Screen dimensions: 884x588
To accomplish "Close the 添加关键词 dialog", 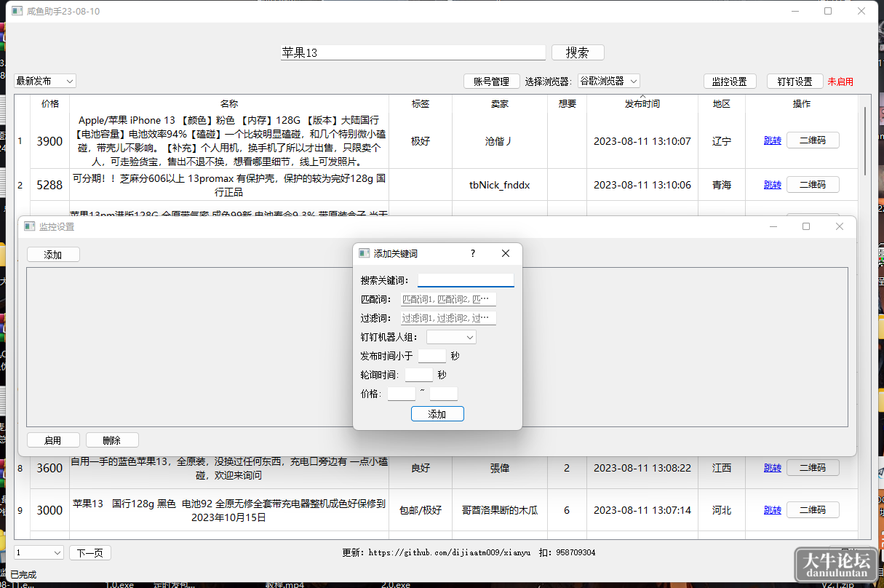I will (506, 253).
